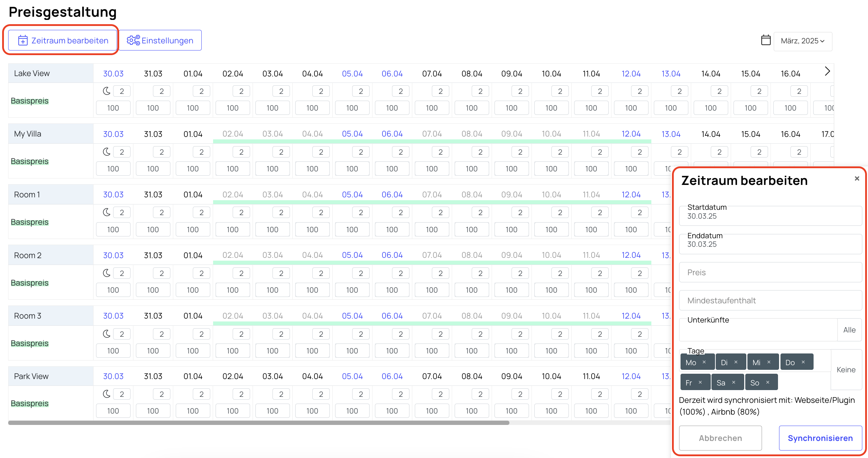Click the Startdatum date field
The height and width of the screenshot is (458, 868).
[x=770, y=215]
